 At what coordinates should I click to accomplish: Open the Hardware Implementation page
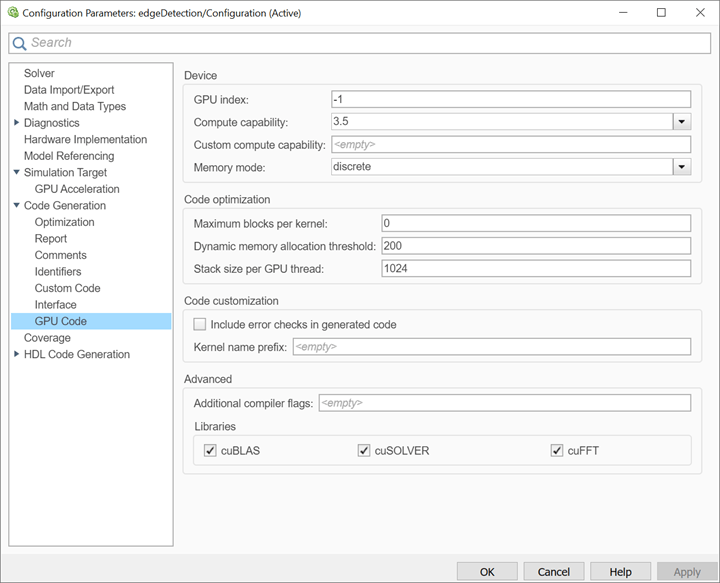tap(85, 139)
